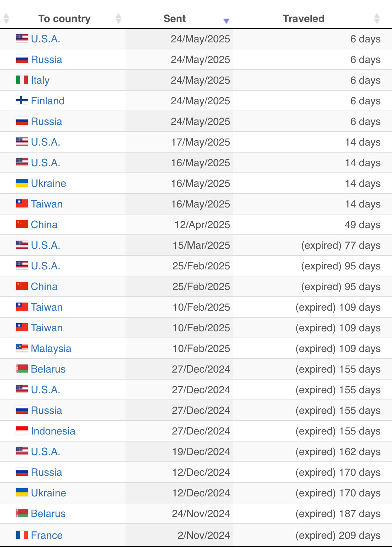Click the France flag icon
392x548 pixels.
click(x=22, y=535)
